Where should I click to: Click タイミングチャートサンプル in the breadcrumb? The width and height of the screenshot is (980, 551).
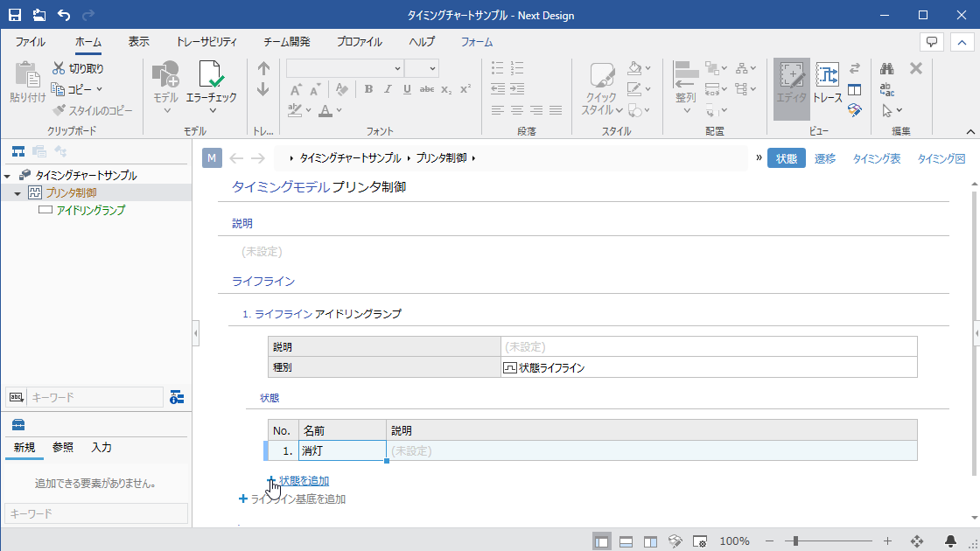(350, 158)
